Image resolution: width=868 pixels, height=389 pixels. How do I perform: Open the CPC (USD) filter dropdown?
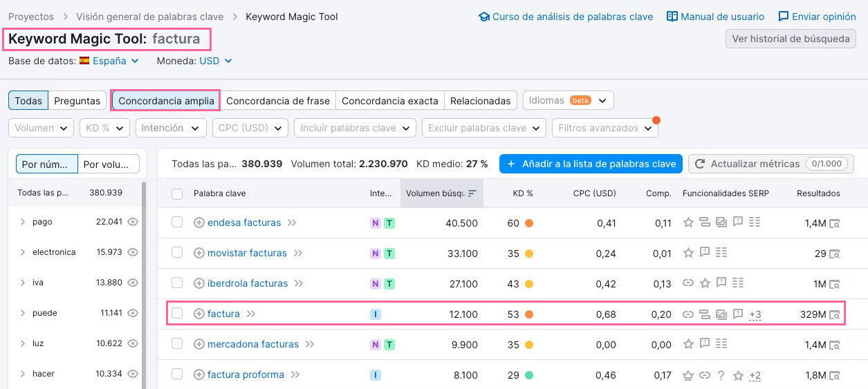pyautogui.click(x=250, y=128)
